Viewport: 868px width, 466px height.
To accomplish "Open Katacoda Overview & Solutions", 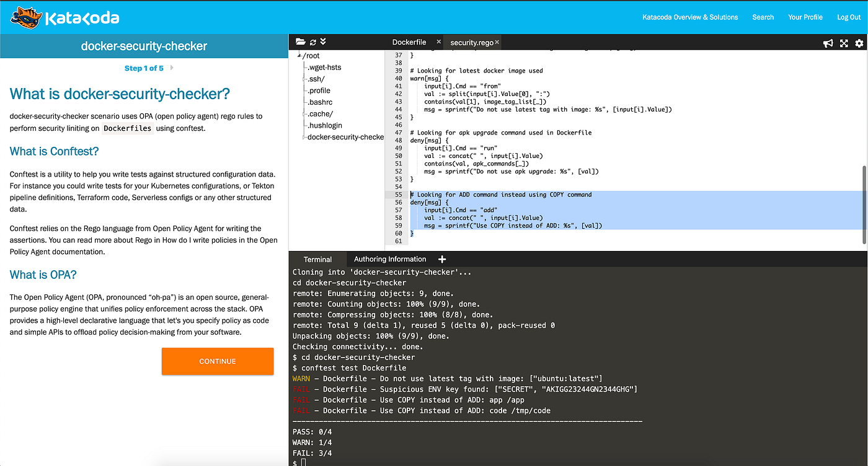I will (x=690, y=17).
